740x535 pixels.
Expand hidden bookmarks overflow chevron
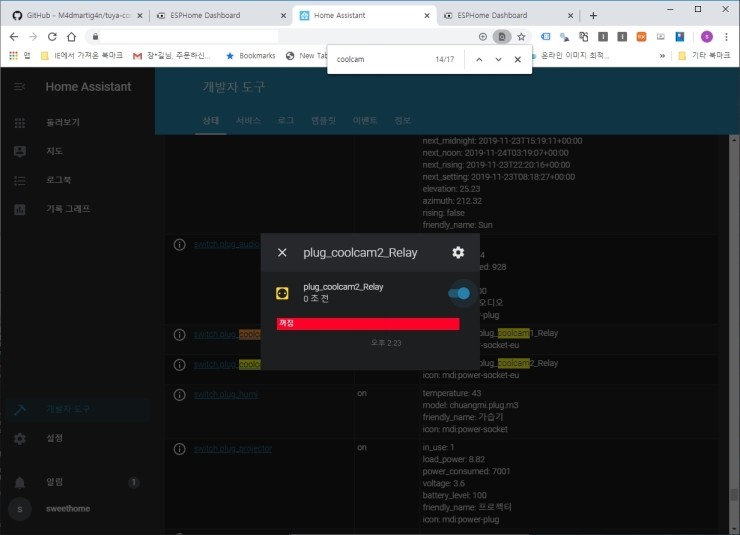tap(662, 56)
